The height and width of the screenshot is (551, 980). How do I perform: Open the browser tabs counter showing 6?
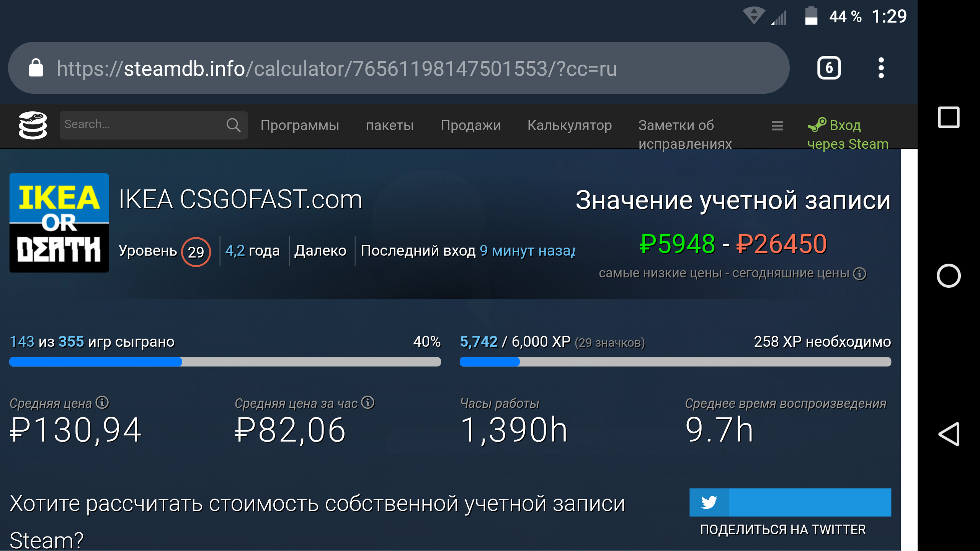[829, 68]
